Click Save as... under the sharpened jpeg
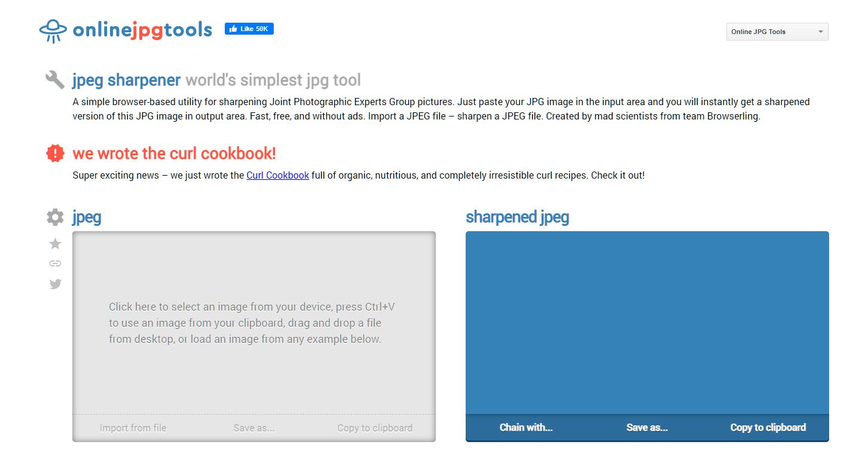This screenshot has height=460, width=868. pyautogui.click(x=647, y=427)
